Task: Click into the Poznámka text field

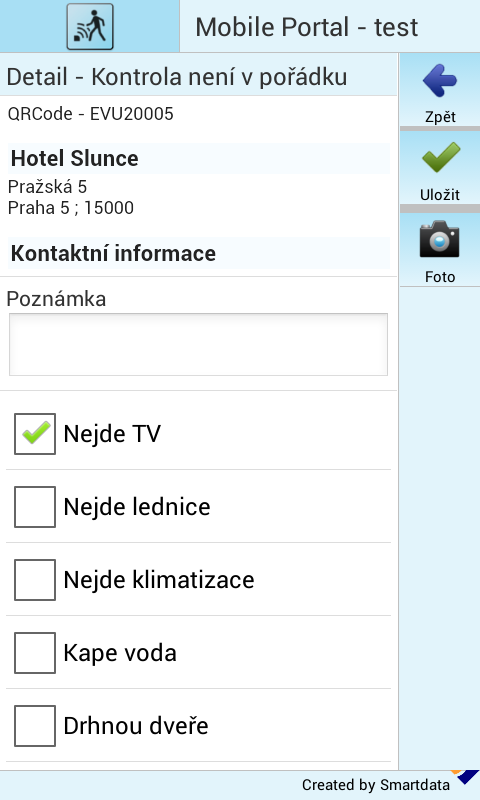Action: click(198, 344)
